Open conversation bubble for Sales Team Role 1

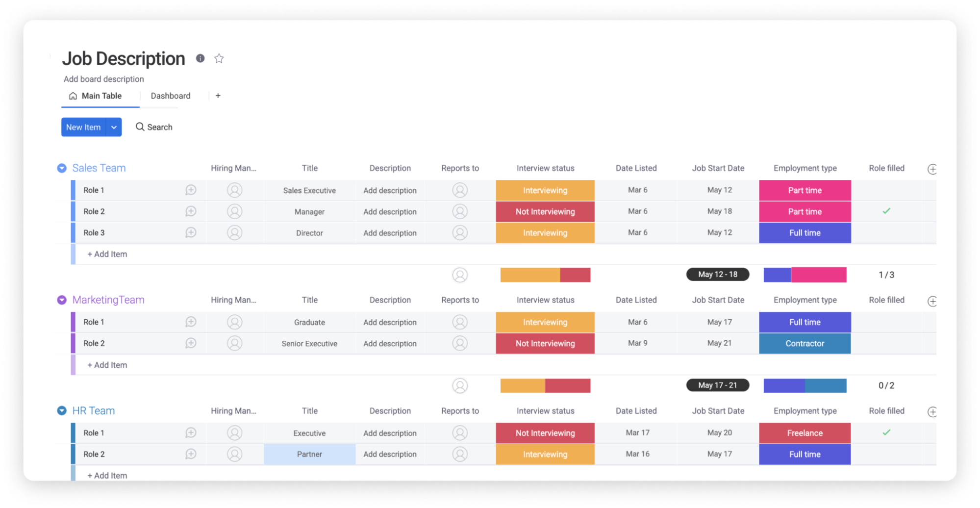[x=191, y=190]
